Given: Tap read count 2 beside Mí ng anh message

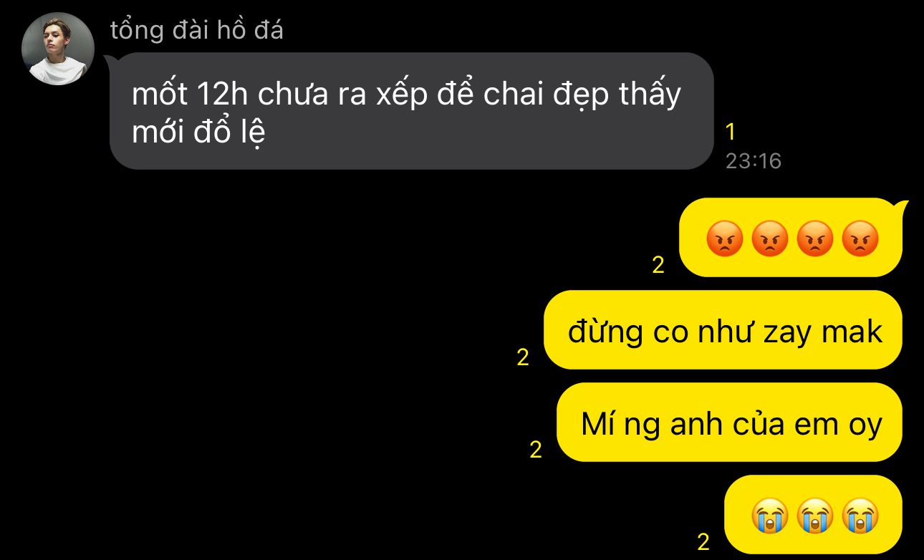Looking at the screenshot, I should [x=536, y=450].
